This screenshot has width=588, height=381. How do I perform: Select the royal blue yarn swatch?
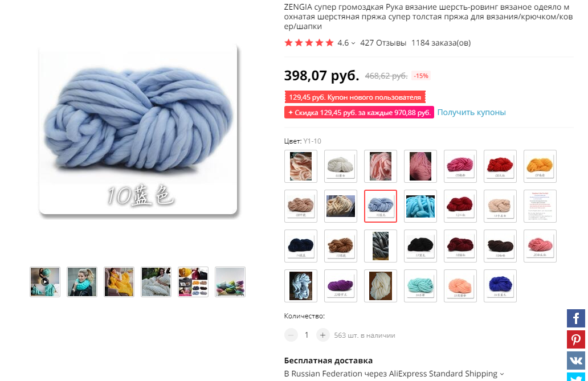point(500,286)
